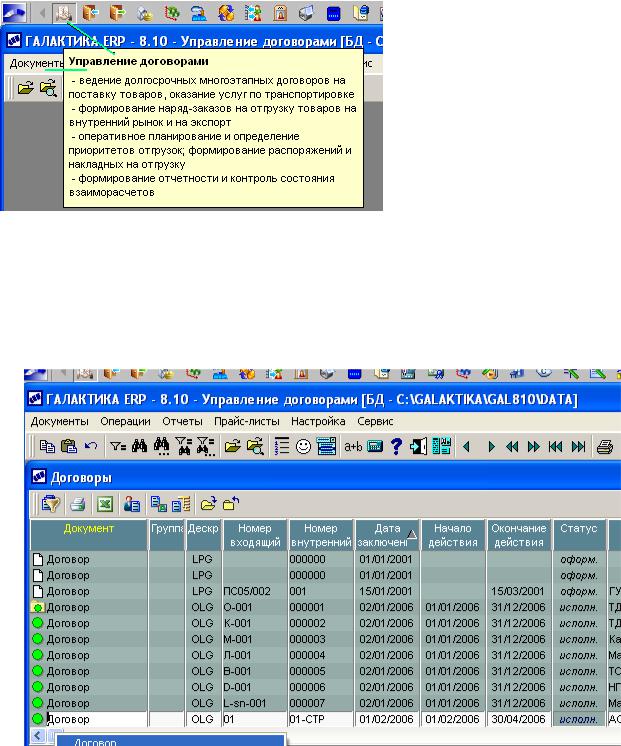Expand the folder icon of contract О-001 row
Viewport: 621px width, 746px height.
[37, 607]
